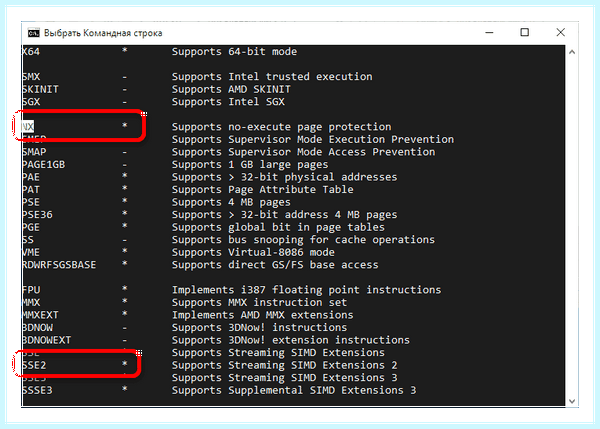Viewport: 600px width, 429px height.
Task: Minimize the Командная строка window
Action: click(489, 33)
